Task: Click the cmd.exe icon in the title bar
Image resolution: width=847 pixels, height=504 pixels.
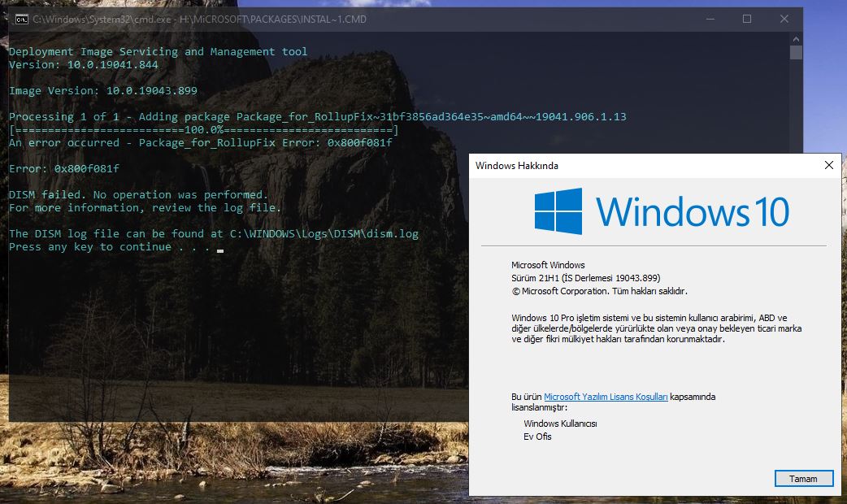Action: (x=22, y=20)
